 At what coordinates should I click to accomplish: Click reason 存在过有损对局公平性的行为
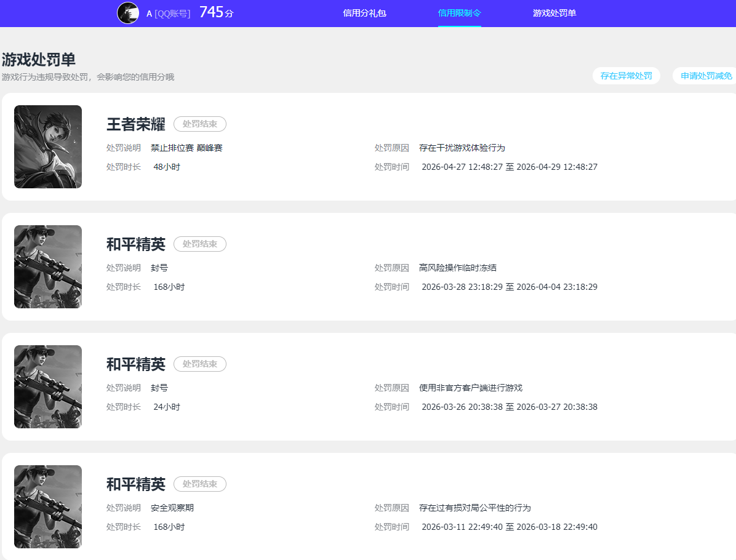pyautogui.click(x=474, y=508)
